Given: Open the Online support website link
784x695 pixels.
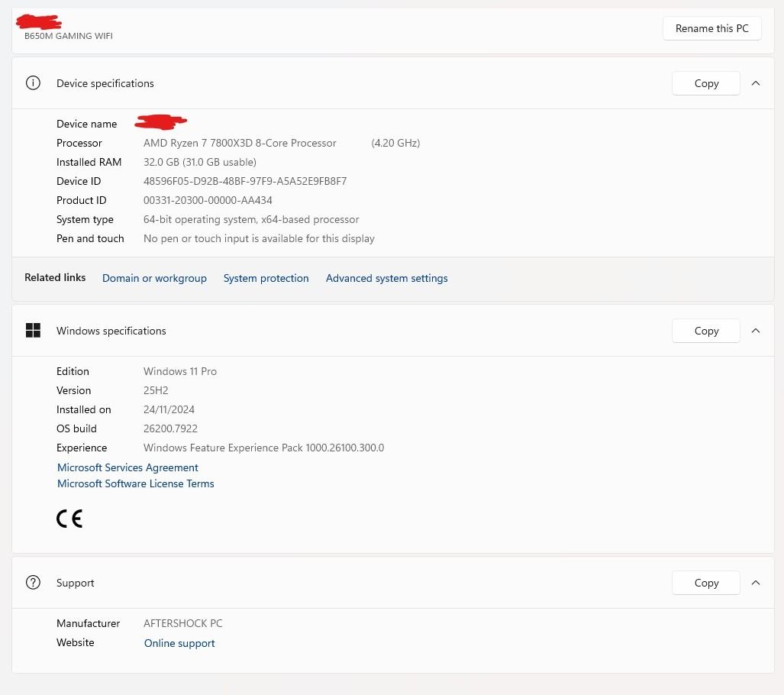Looking at the screenshot, I should [x=179, y=643].
